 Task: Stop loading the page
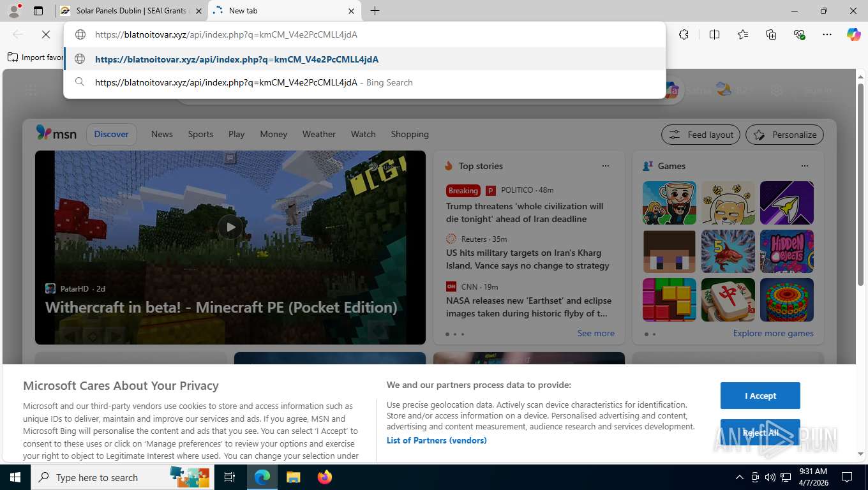tap(46, 34)
